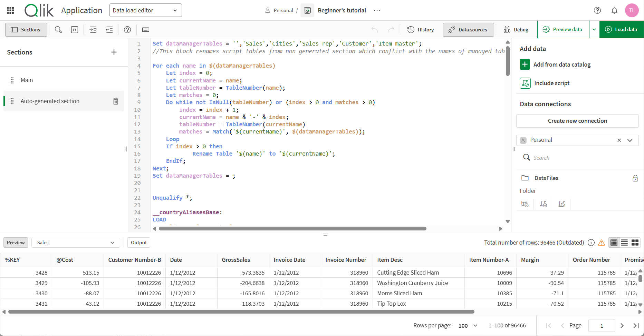Image resolution: width=644 pixels, height=336 pixels.
Task: Click the preview table horizontal scrollbar
Action: tap(241, 312)
